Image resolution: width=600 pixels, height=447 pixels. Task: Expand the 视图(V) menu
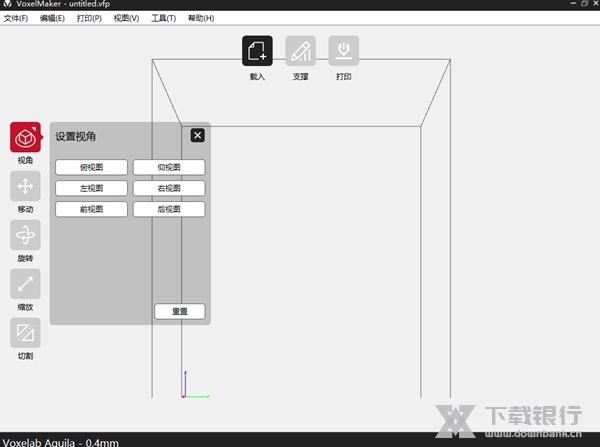127,18
